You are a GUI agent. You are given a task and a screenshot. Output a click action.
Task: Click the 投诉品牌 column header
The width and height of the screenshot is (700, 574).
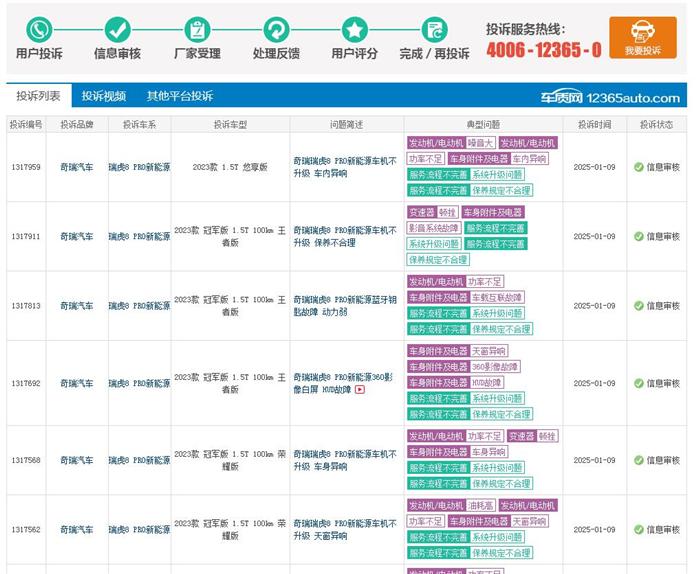pos(77,125)
